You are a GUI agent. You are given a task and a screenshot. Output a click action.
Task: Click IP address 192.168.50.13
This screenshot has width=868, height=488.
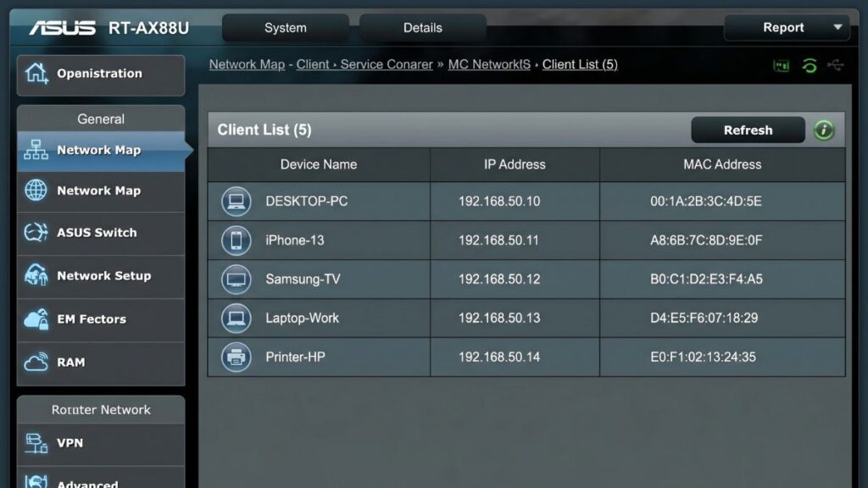(x=499, y=319)
